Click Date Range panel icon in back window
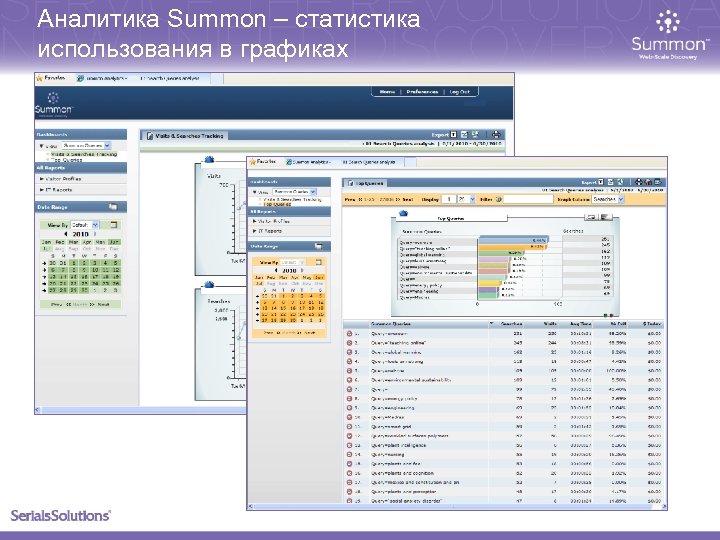Image resolution: width=720 pixels, height=540 pixels. tap(113, 207)
